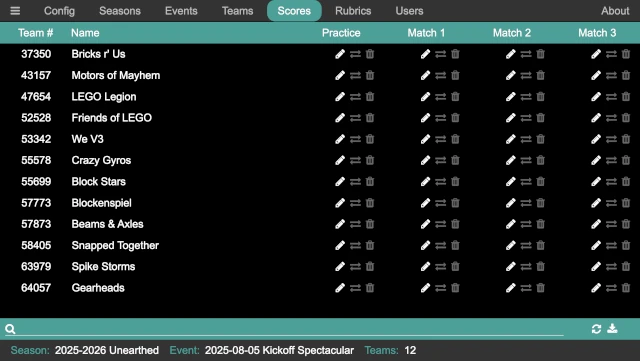Image resolution: width=640 pixels, height=361 pixels.
Task: Open the hamburger menu
Action: [x=15, y=11]
